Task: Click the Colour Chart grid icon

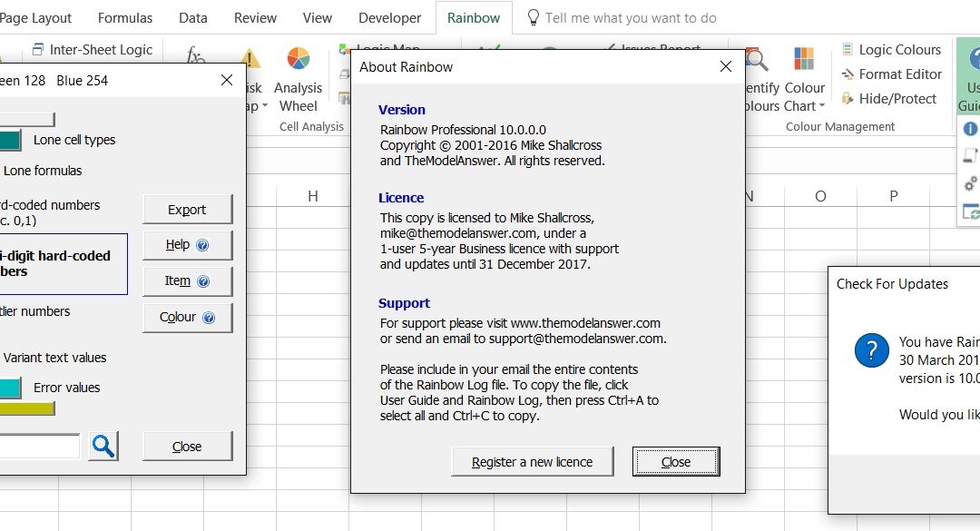Action: click(804, 59)
